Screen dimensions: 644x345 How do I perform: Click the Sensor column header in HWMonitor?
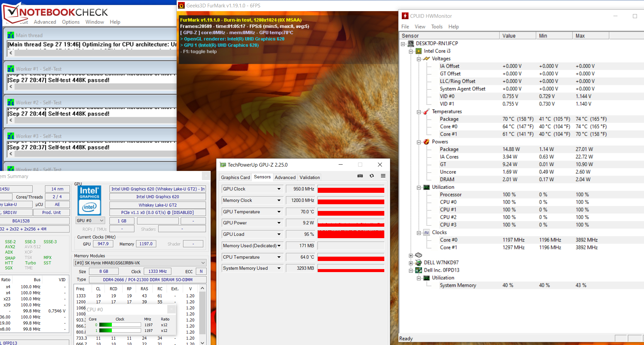coord(449,36)
